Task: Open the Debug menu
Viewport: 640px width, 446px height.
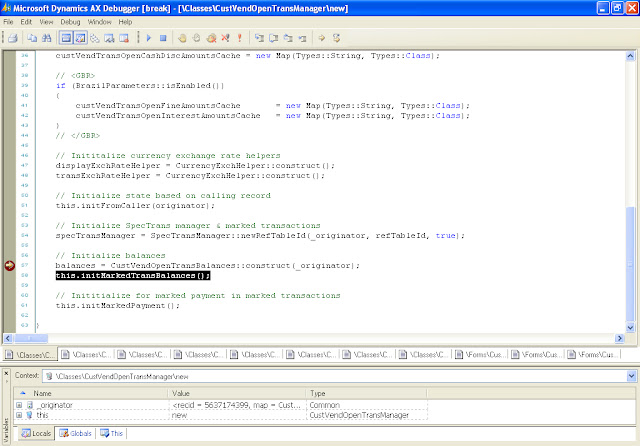Action: click(x=70, y=22)
